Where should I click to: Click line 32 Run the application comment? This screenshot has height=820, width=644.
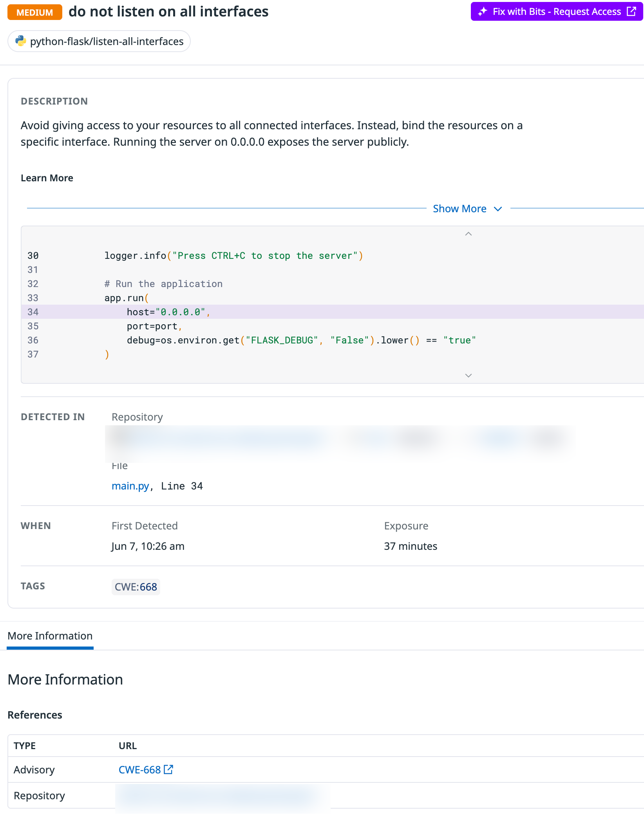point(163,284)
